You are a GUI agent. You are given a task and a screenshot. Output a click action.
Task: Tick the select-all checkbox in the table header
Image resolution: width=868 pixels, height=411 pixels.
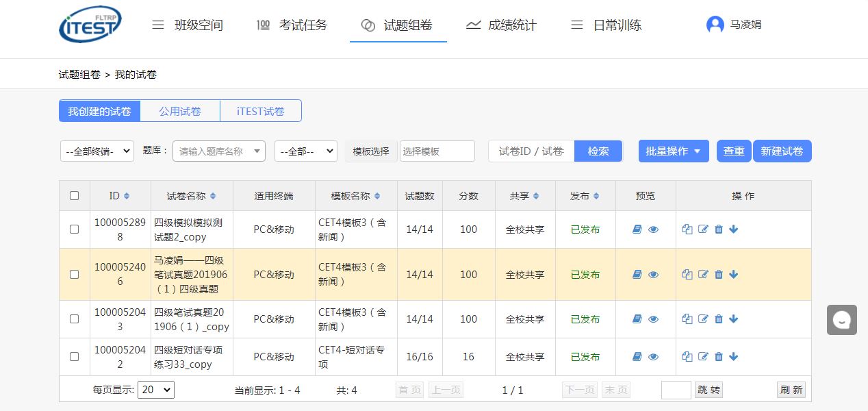tap(75, 196)
